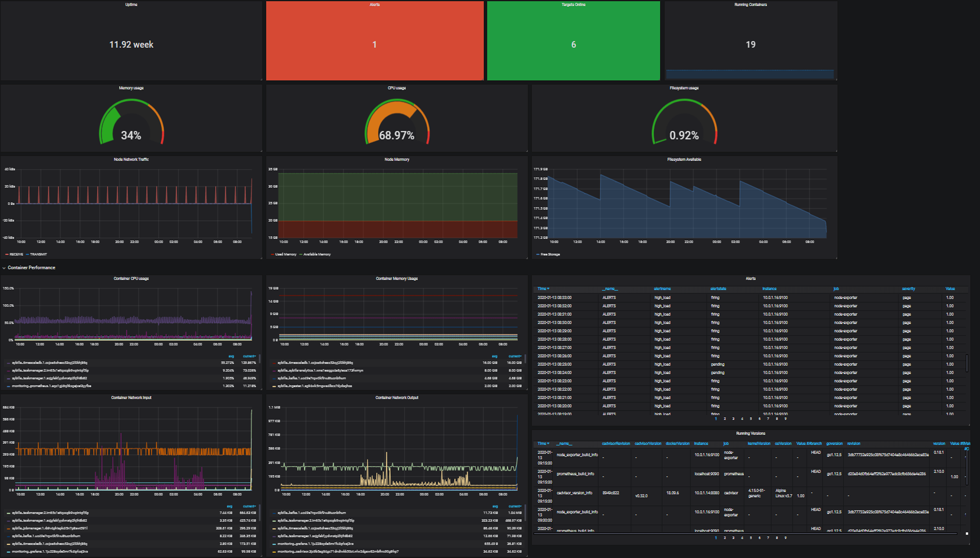The width and height of the screenshot is (980, 558).
Task: Open the Filesystem Available panel title menu
Action: coord(684,159)
